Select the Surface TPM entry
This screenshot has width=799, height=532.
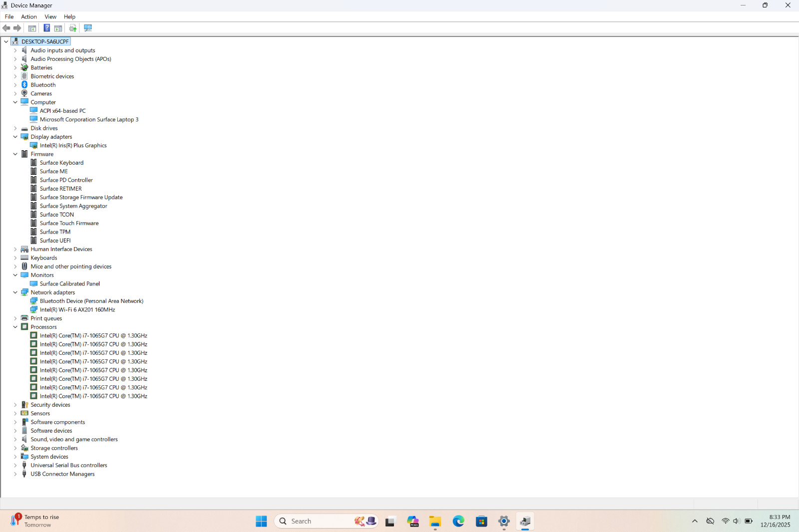click(x=55, y=232)
